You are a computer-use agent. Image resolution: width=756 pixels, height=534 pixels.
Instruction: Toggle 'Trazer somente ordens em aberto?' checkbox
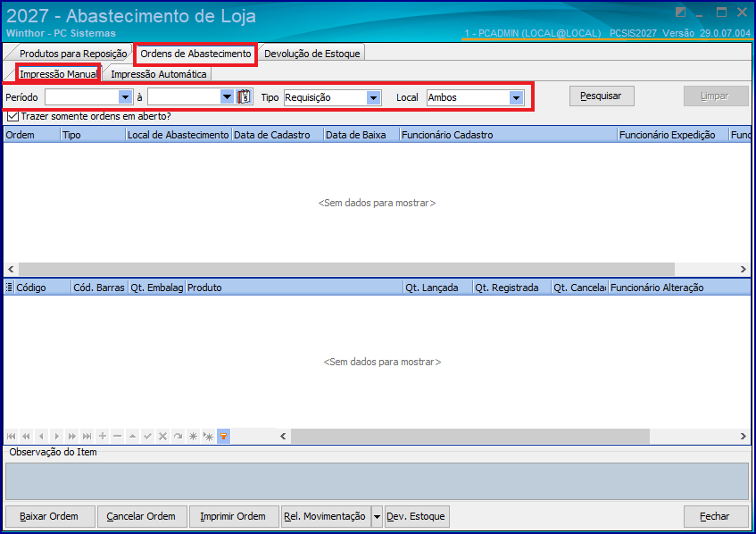click(13, 116)
